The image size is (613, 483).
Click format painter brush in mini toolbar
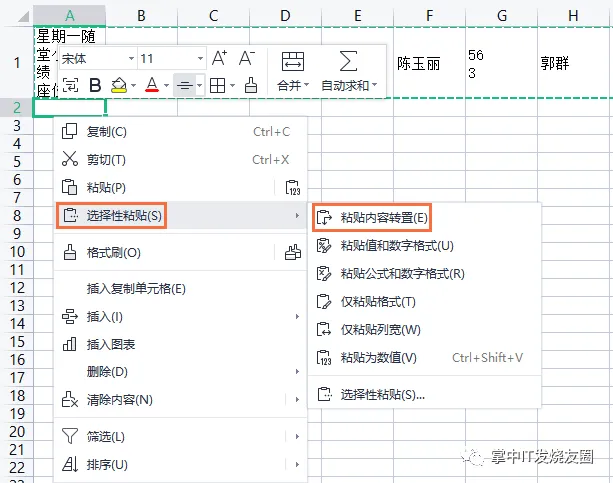251,85
